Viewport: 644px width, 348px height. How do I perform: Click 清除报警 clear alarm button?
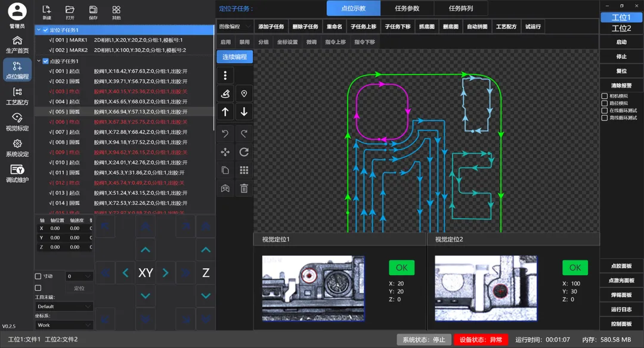coord(621,85)
